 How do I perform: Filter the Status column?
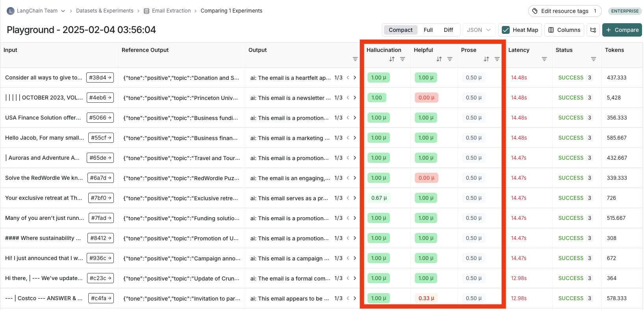click(x=593, y=59)
